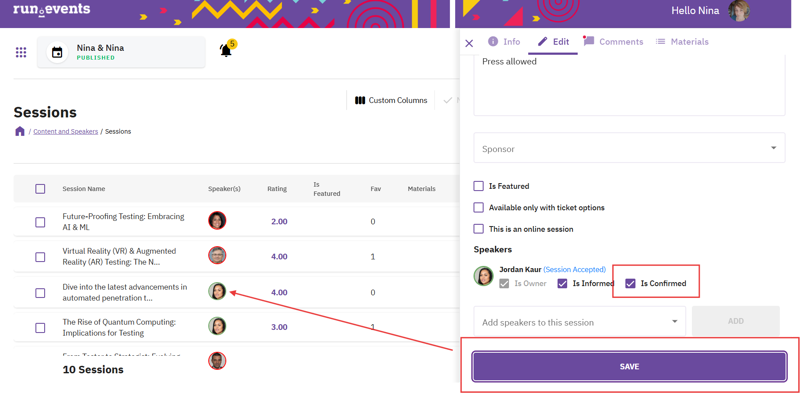Click the Speaker(s) column header
Viewport: 800px width, 393px height.
pyautogui.click(x=224, y=189)
